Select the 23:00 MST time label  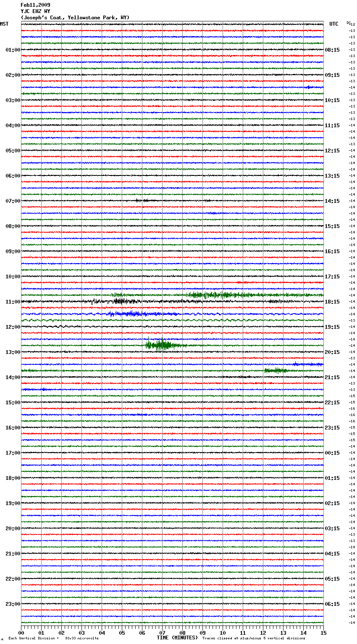[13, 604]
